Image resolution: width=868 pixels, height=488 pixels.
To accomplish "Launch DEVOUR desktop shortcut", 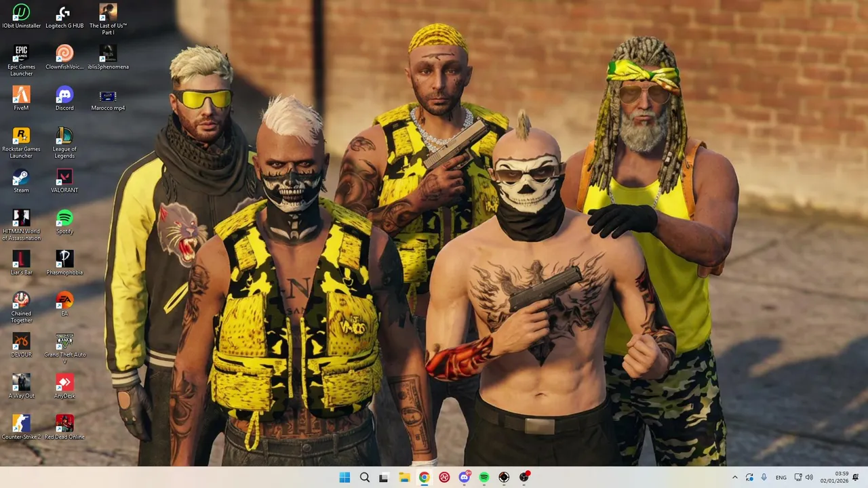I will pyautogui.click(x=21, y=345).
